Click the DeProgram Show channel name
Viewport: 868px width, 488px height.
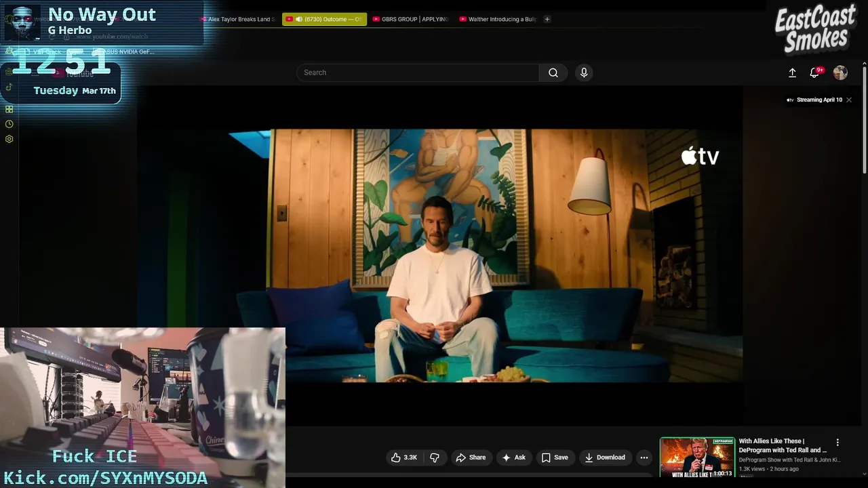[789, 460]
